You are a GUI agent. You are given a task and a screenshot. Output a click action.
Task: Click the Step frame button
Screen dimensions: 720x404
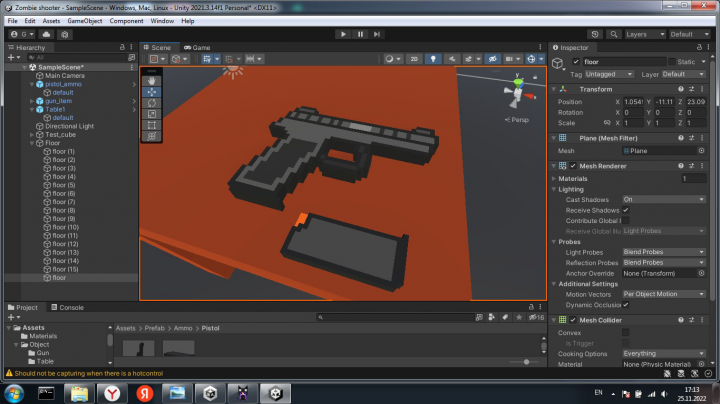click(x=377, y=34)
